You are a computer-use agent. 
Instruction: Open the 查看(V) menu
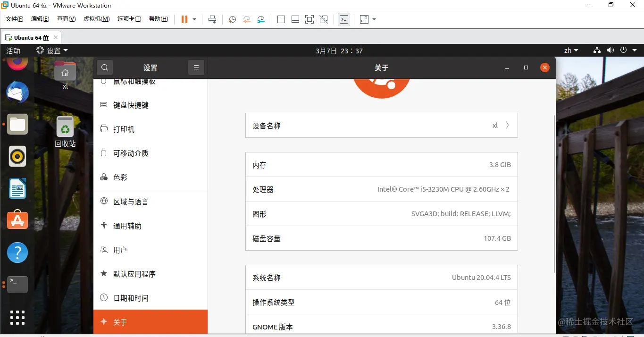click(x=66, y=19)
